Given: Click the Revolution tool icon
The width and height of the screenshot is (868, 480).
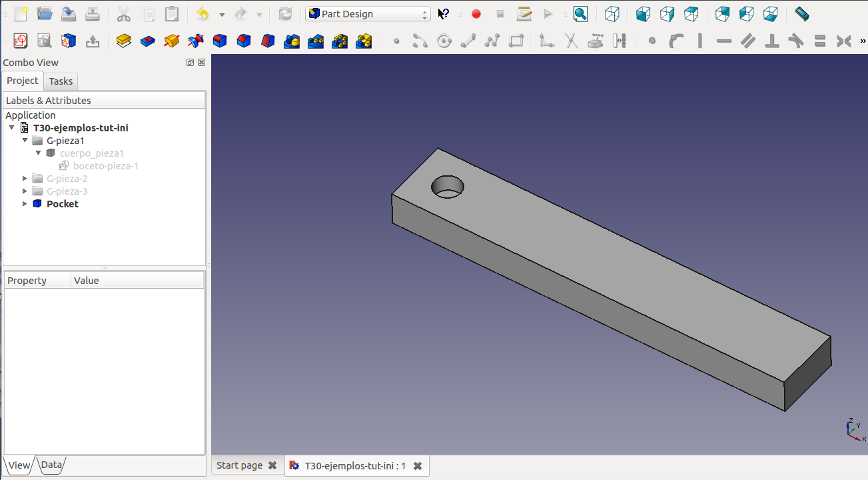Looking at the screenshot, I should pyautogui.click(x=172, y=41).
